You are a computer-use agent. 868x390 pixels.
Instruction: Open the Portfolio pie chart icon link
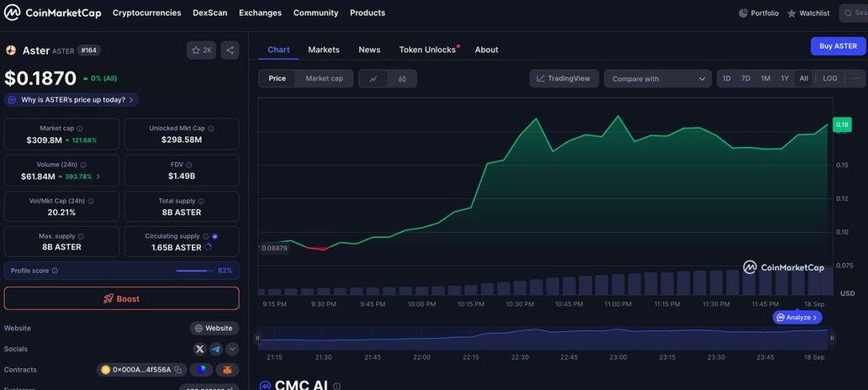click(x=759, y=13)
